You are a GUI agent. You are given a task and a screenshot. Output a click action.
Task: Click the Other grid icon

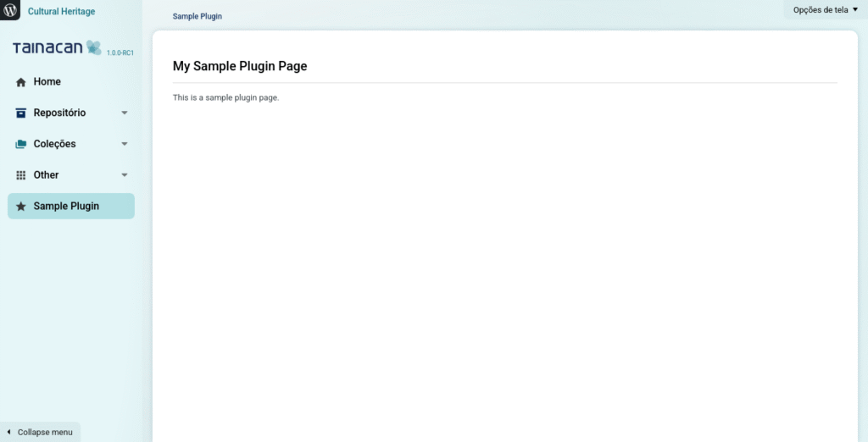pyautogui.click(x=21, y=175)
